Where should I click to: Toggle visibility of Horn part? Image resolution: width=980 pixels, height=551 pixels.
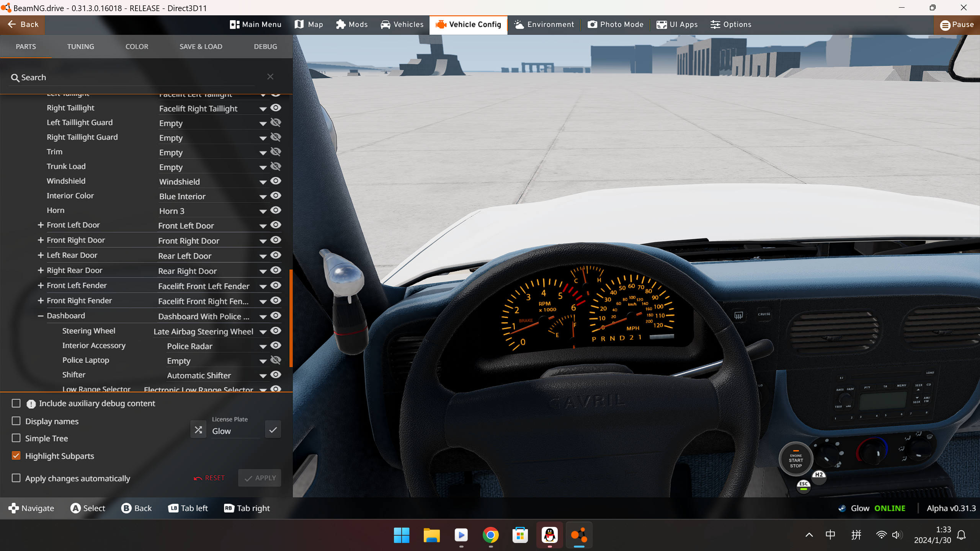[276, 210]
